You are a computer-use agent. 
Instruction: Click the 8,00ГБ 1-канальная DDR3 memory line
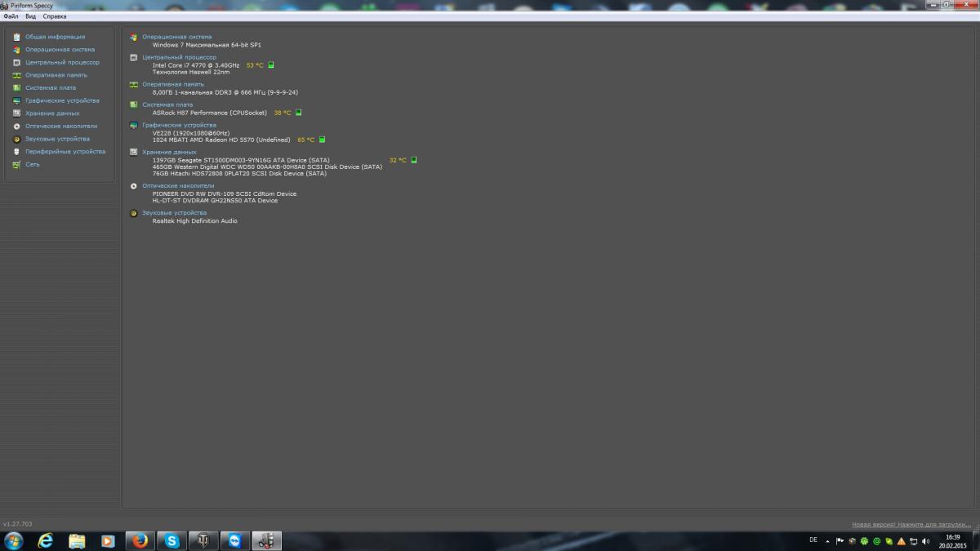[225, 92]
